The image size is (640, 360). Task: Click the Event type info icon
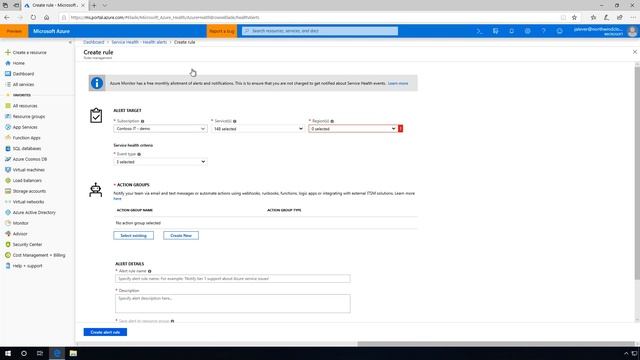[x=139, y=154]
